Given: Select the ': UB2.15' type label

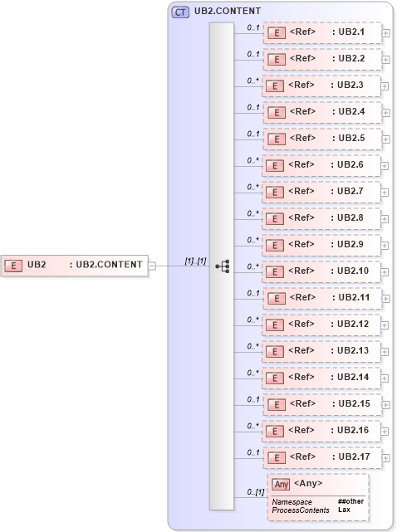Looking at the screenshot, I should click(350, 403).
